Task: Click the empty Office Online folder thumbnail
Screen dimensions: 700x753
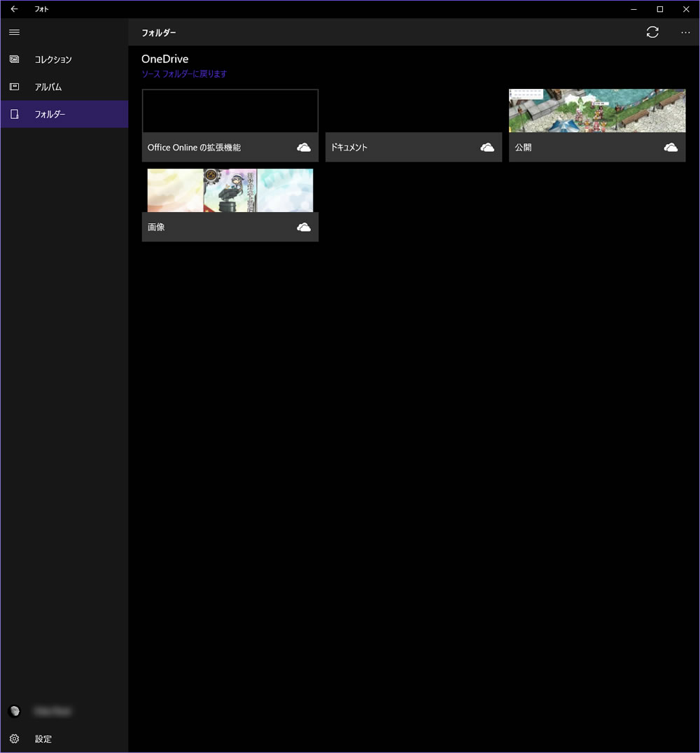Action: (230, 111)
